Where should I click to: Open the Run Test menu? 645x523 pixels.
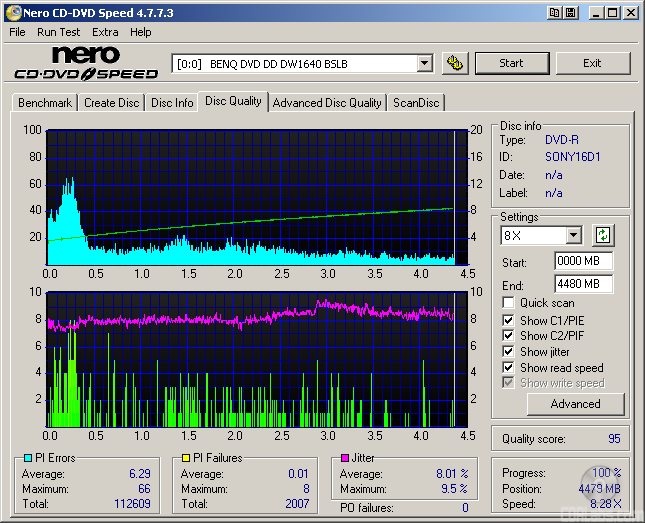click(x=59, y=32)
